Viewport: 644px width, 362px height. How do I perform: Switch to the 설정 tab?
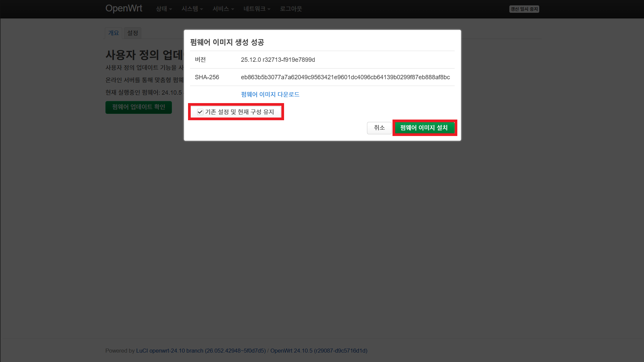tap(133, 33)
